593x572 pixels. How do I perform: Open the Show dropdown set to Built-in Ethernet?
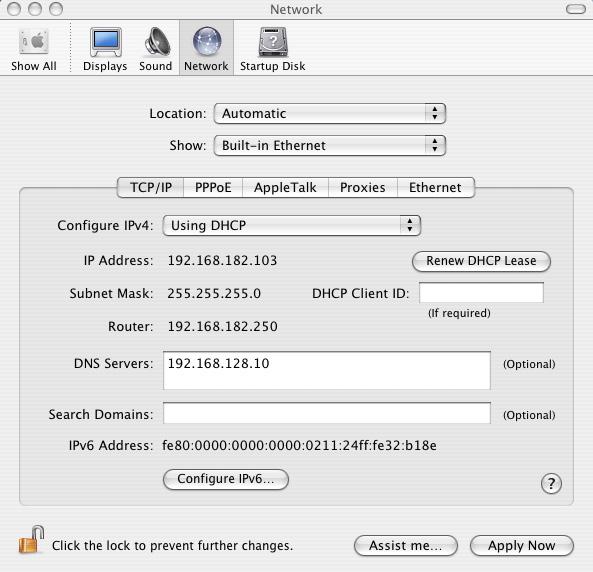[330, 146]
